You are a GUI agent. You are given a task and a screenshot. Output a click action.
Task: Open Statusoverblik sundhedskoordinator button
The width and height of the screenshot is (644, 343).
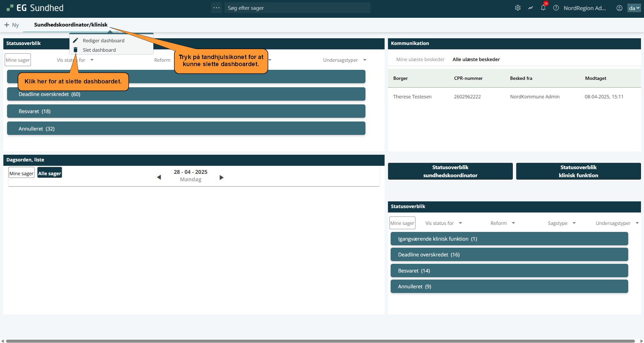click(x=450, y=171)
